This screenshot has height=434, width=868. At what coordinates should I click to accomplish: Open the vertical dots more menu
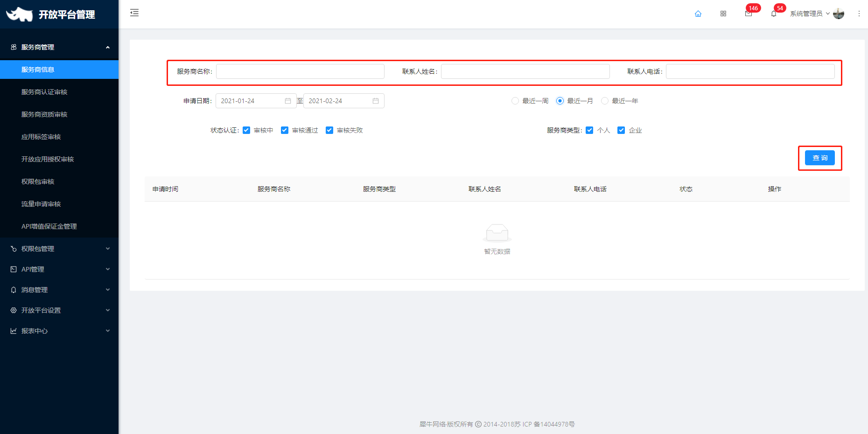click(859, 14)
